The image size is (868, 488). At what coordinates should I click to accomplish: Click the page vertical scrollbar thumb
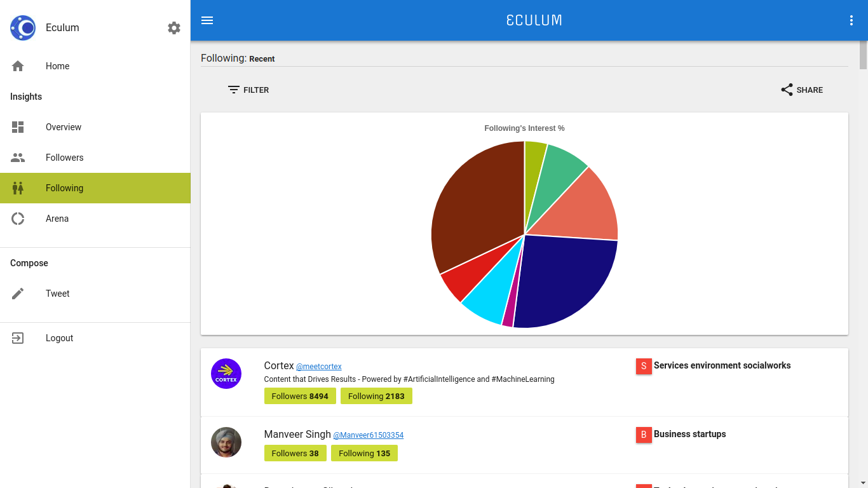(x=864, y=55)
